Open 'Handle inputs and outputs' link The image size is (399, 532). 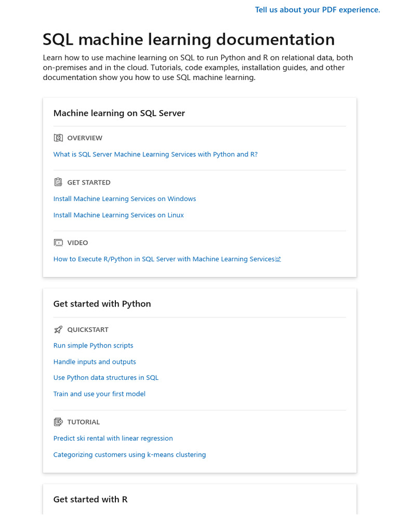coord(95,362)
